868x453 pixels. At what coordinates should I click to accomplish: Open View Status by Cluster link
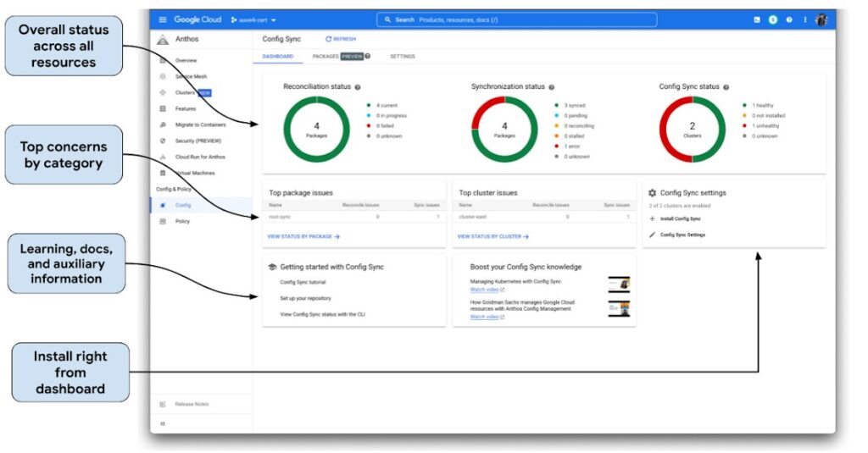point(492,236)
